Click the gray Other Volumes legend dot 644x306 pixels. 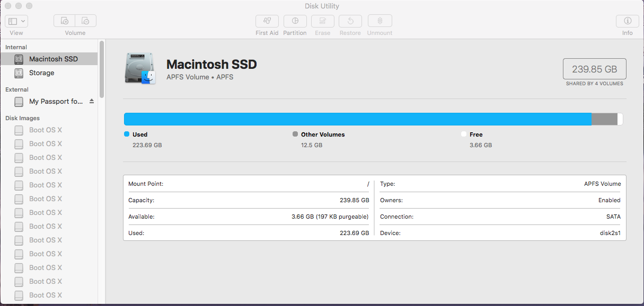pos(295,134)
